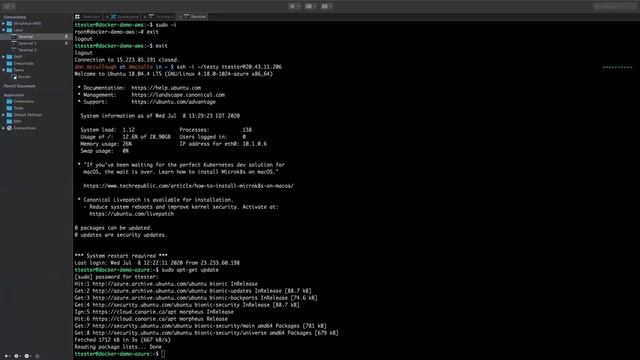640x360 pixels.
Task: Select the Tasks folder under Application
Action: coord(18,108)
